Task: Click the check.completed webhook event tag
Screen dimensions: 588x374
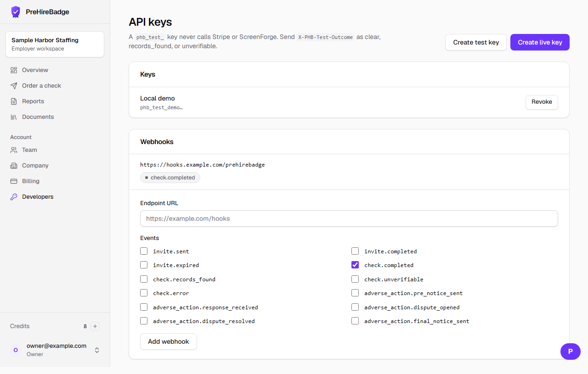Action: [170, 178]
